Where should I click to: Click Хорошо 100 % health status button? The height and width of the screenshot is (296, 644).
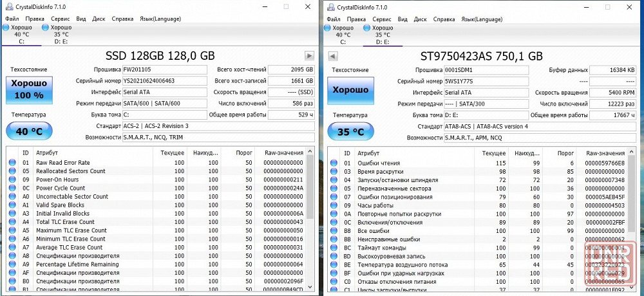(29, 90)
